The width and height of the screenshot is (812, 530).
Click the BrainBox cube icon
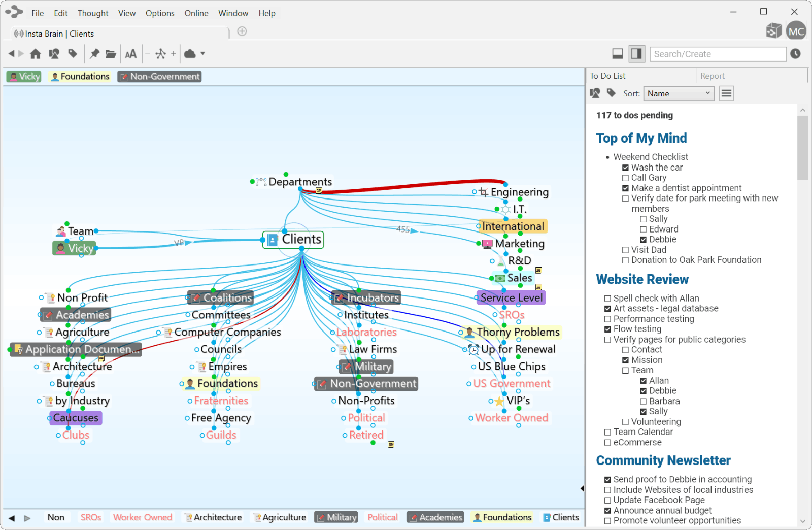pyautogui.click(x=773, y=31)
